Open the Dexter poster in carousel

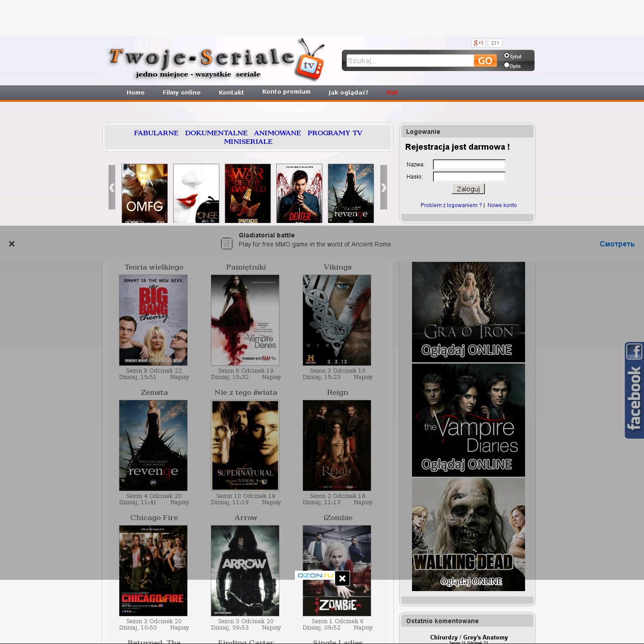click(299, 194)
